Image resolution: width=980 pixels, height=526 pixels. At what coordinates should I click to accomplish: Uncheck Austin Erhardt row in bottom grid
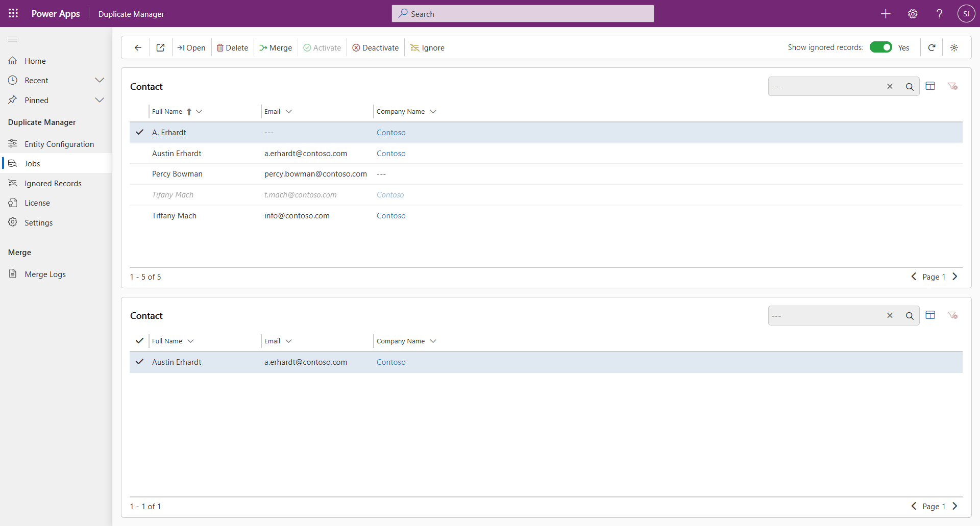(139, 362)
